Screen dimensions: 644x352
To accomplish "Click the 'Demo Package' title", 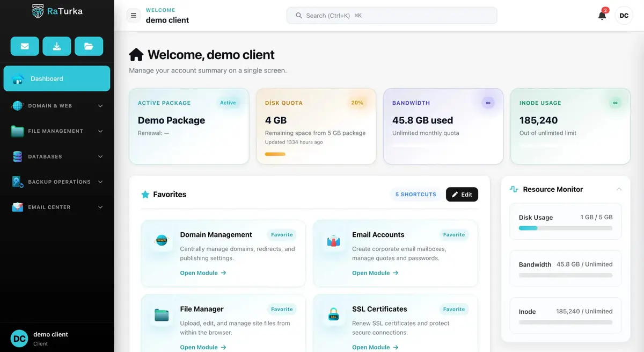I will click(172, 120).
